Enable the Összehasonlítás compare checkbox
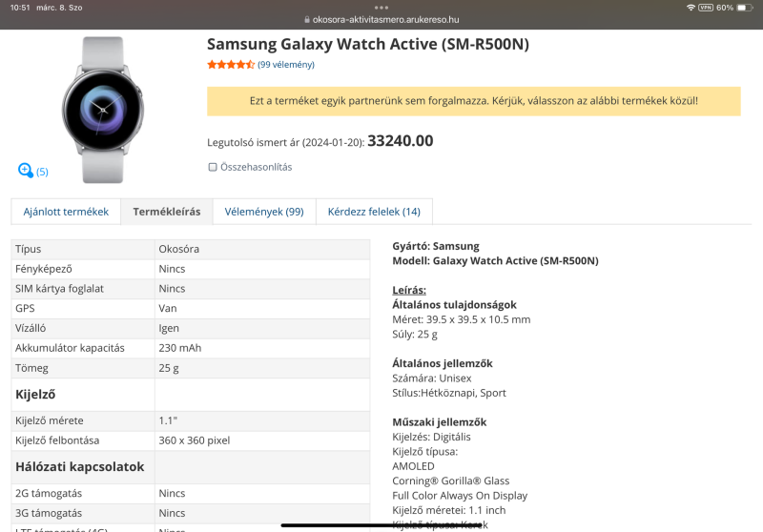This screenshot has height=532, width=763. coord(213,167)
